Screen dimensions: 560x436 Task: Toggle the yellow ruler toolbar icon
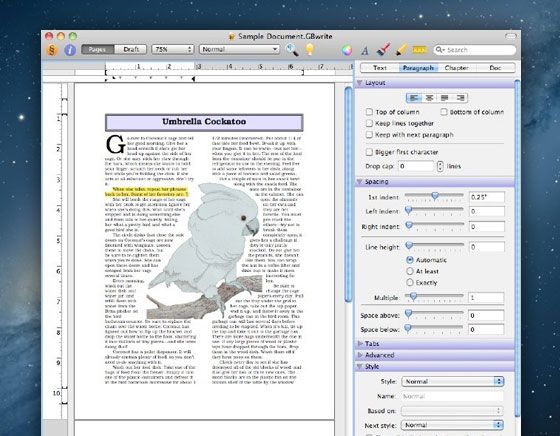[x=420, y=50]
